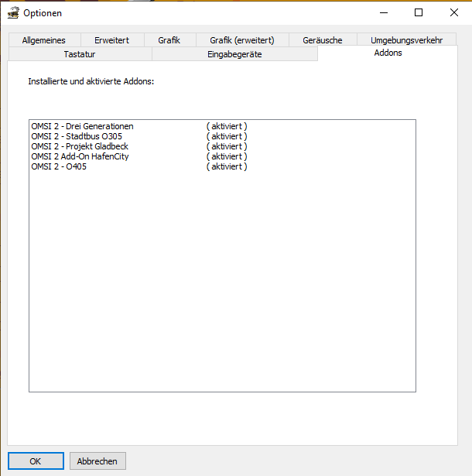The height and width of the screenshot is (476, 472).
Task: Close the Optionen dialog
Action: [x=453, y=12]
